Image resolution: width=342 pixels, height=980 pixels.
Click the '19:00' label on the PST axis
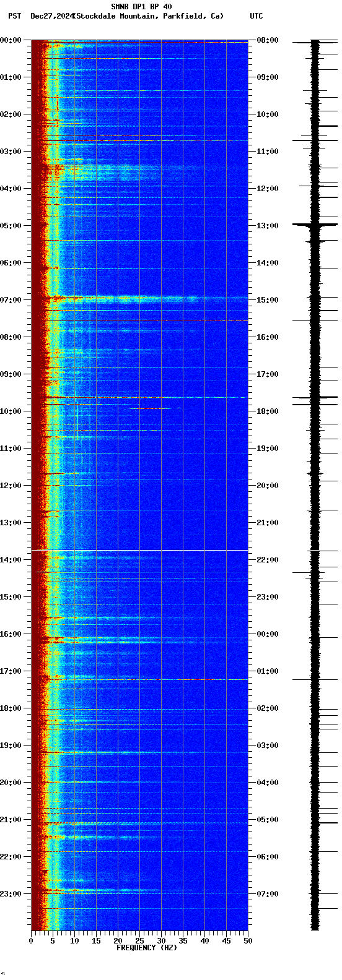(11, 746)
